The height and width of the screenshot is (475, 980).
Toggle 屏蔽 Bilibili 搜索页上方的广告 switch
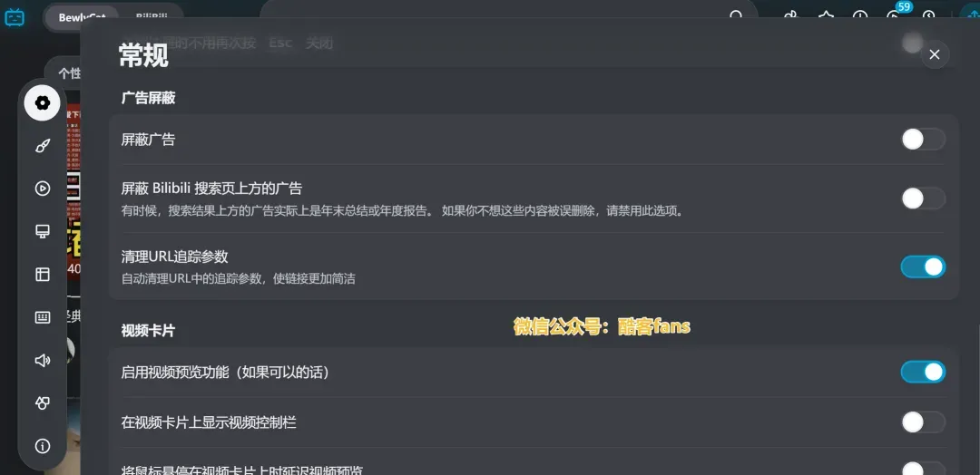[923, 199]
